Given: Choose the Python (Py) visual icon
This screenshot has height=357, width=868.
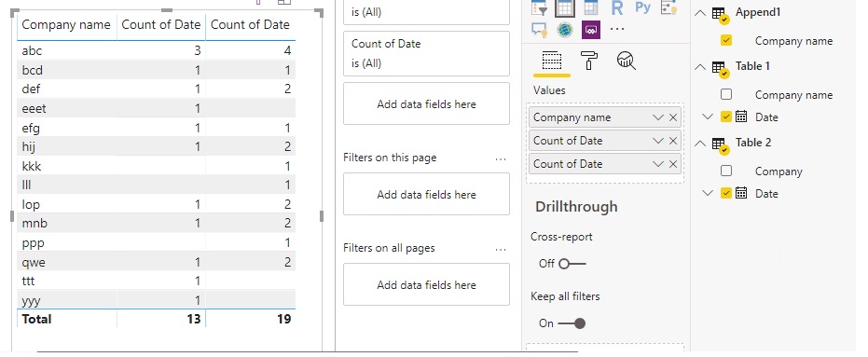Looking at the screenshot, I should click(642, 7).
